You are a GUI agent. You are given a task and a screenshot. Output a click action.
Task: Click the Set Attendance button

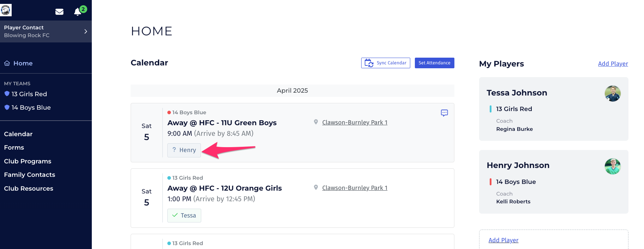pyautogui.click(x=434, y=63)
